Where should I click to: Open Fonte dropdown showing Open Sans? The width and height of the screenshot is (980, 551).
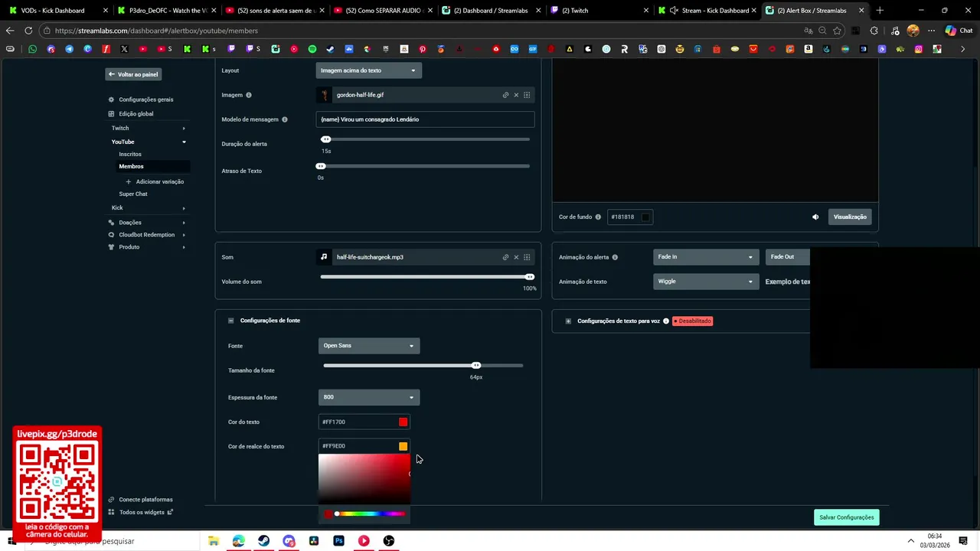pos(369,346)
